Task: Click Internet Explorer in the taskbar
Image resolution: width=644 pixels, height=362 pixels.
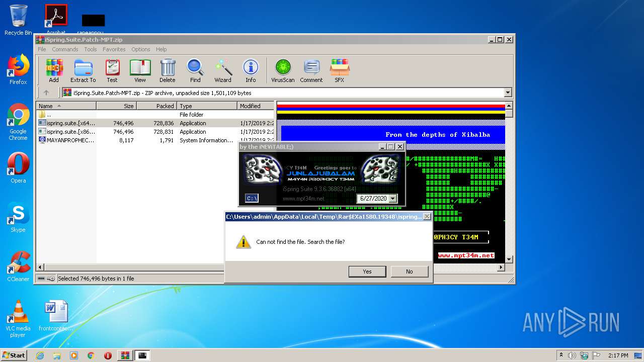Action: 40,355
